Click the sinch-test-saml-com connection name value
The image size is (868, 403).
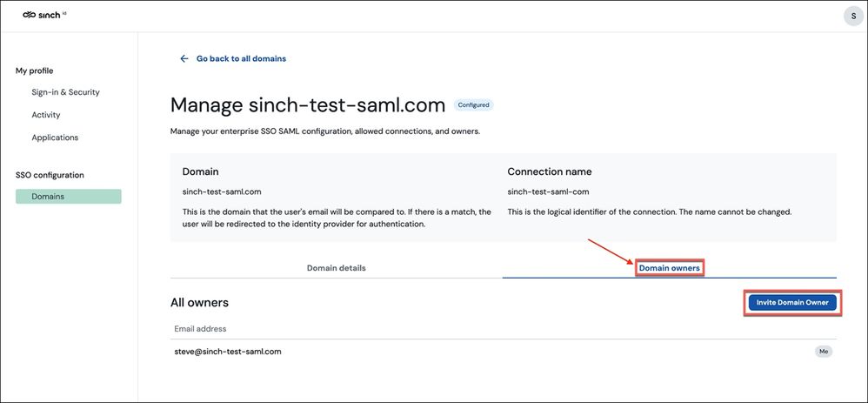[x=548, y=191]
